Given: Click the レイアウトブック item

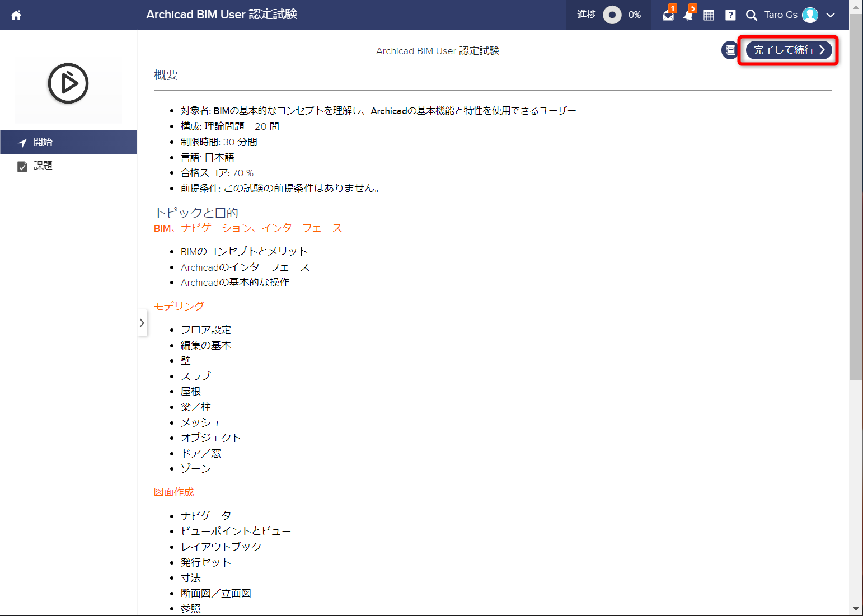Looking at the screenshot, I should (221, 547).
